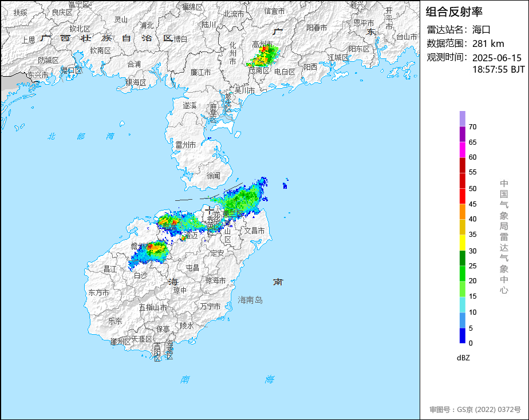The image size is (529, 420).
Task: Click the 保亭 map label
Action: (x=163, y=329)
